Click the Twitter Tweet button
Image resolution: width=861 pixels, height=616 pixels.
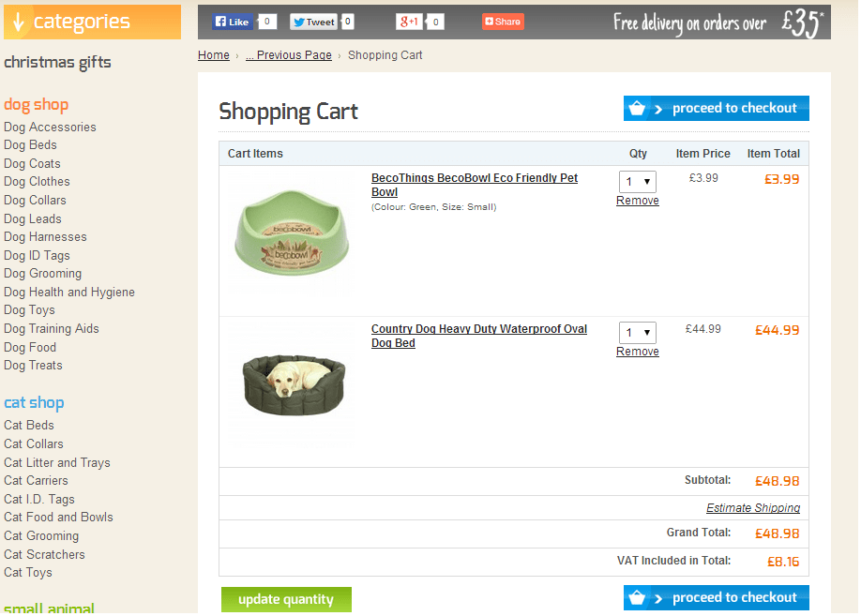312,22
